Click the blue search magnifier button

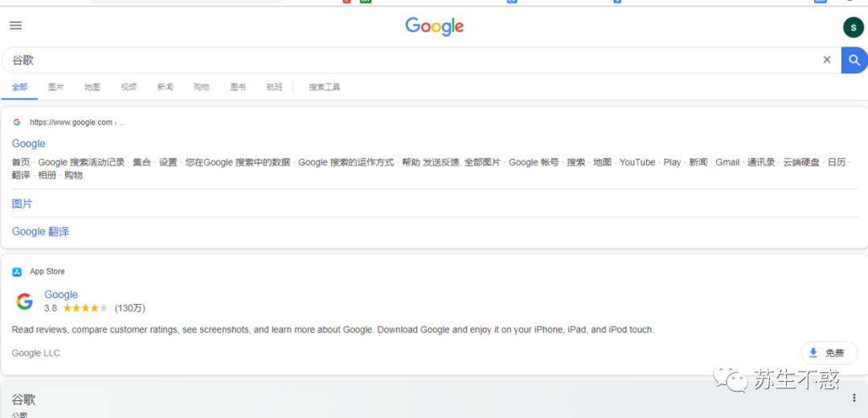[854, 59]
